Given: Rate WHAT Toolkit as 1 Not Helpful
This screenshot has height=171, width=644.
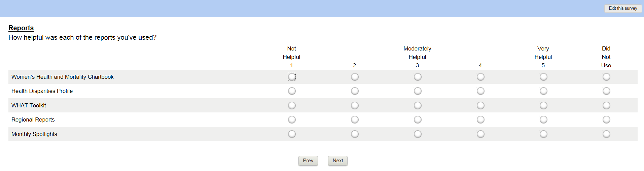Looking at the screenshot, I should click(x=292, y=105).
